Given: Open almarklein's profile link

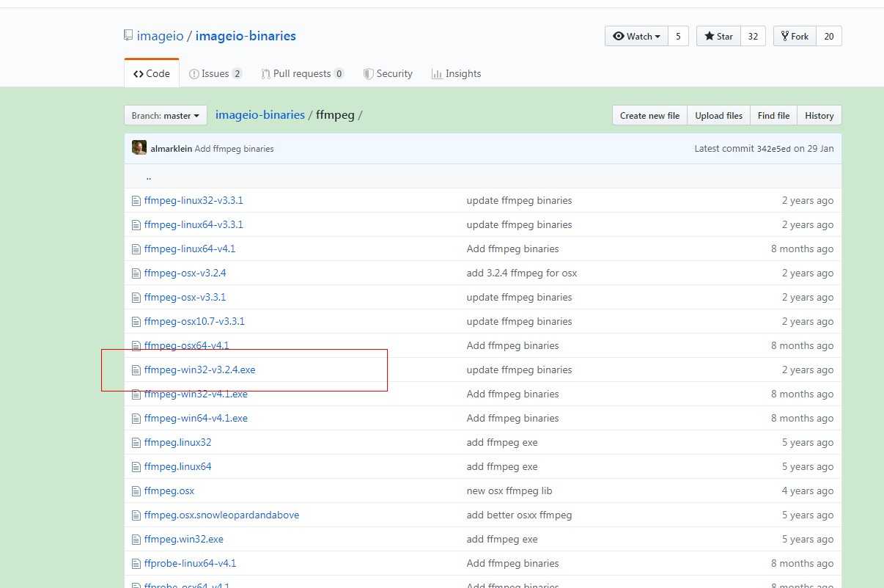Looking at the screenshot, I should click(x=172, y=148).
